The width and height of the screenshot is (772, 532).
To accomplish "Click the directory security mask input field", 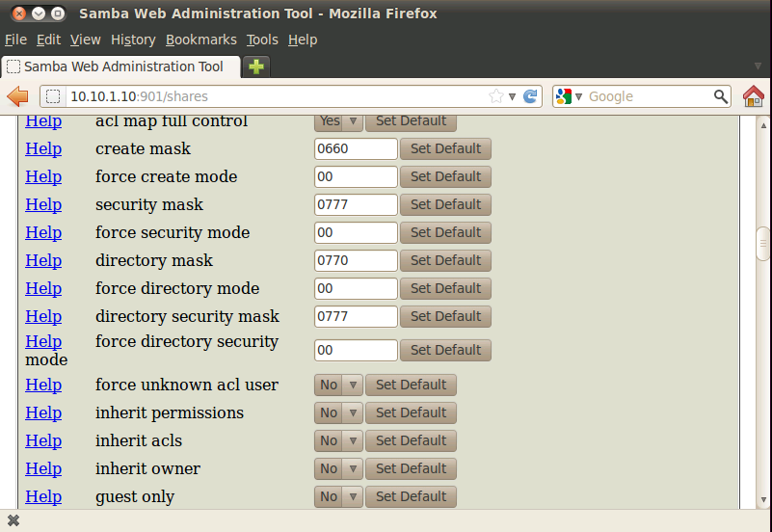I will 356,316.
